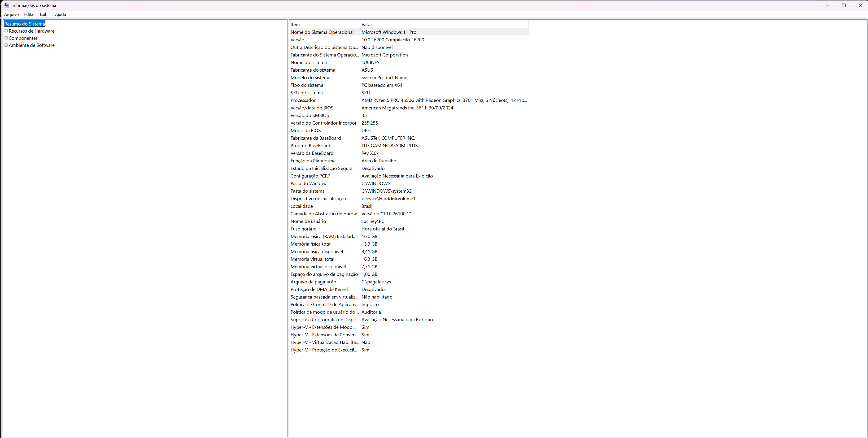Screen dimensions: 868x438
Task: Select Estado da Inicialização Segura row
Action: coord(409,169)
